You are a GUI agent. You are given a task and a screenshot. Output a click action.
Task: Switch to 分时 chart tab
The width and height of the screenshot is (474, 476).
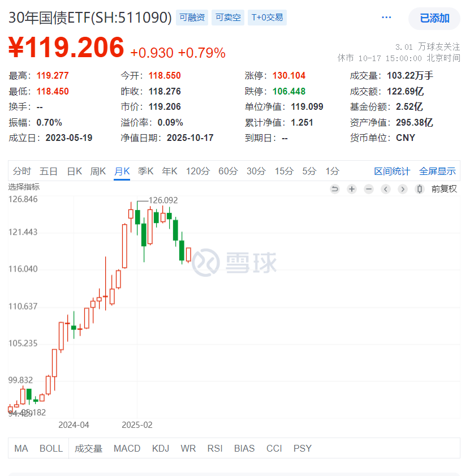click(22, 171)
